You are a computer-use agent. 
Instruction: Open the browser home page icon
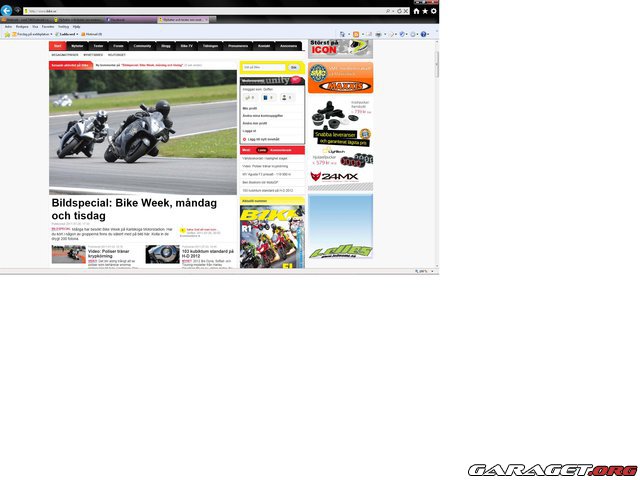pos(415,11)
